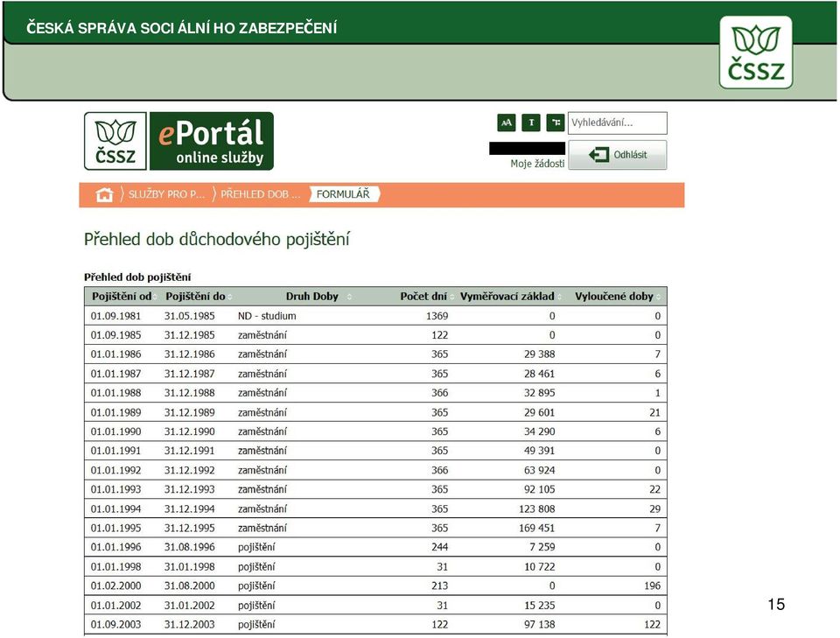Select the start date 01.02.2000
The width and height of the screenshot is (840, 638).
[115, 586]
